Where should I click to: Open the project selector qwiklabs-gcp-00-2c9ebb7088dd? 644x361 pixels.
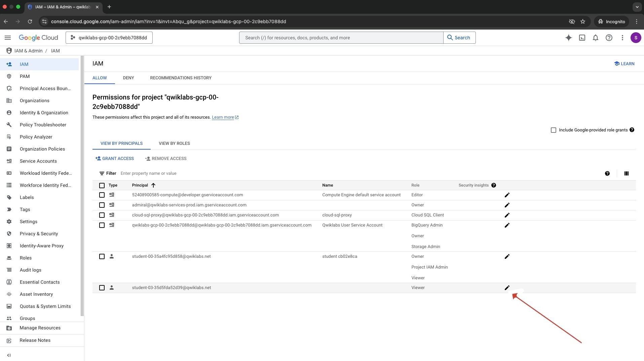click(x=109, y=38)
